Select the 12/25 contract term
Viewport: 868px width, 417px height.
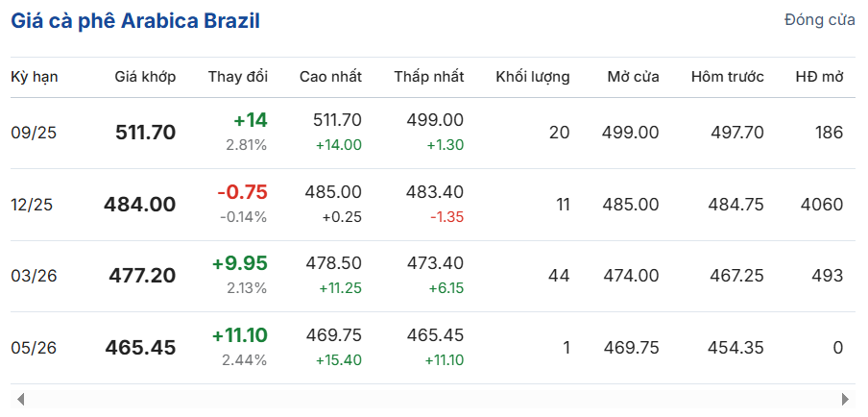point(32,205)
